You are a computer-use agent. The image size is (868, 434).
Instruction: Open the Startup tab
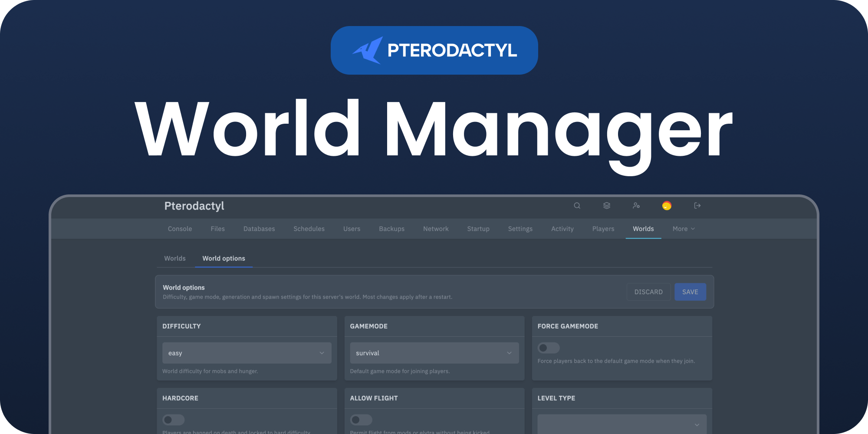pyautogui.click(x=478, y=229)
